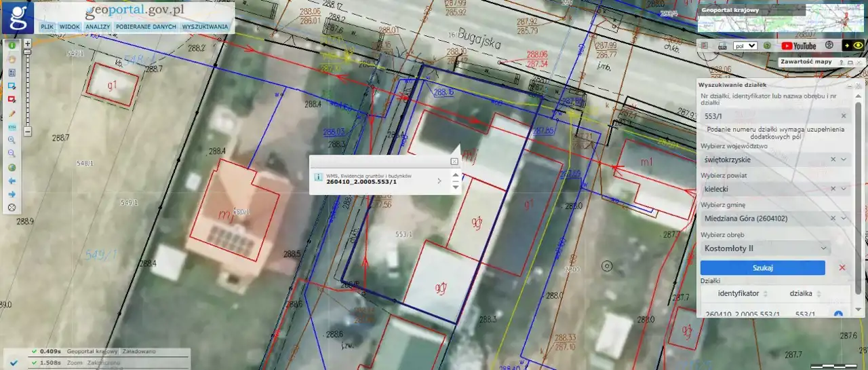Open the POBIERANIE DANYCH menu
This screenshot has height=370, width=868.
pyautogui.click(x=146, y=26)
